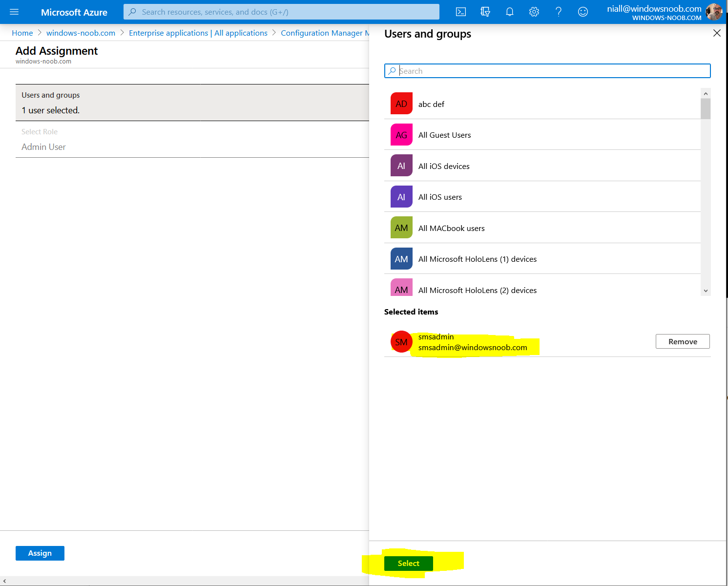728x586 pixels.
Task: Click niall@windowsnoob.com account name
Action: coord(654,8)
